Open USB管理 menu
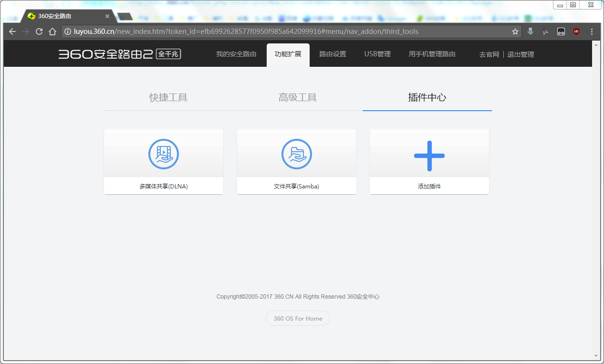The height and width of the screenshot is (364, 604). [x=377, y=54]
